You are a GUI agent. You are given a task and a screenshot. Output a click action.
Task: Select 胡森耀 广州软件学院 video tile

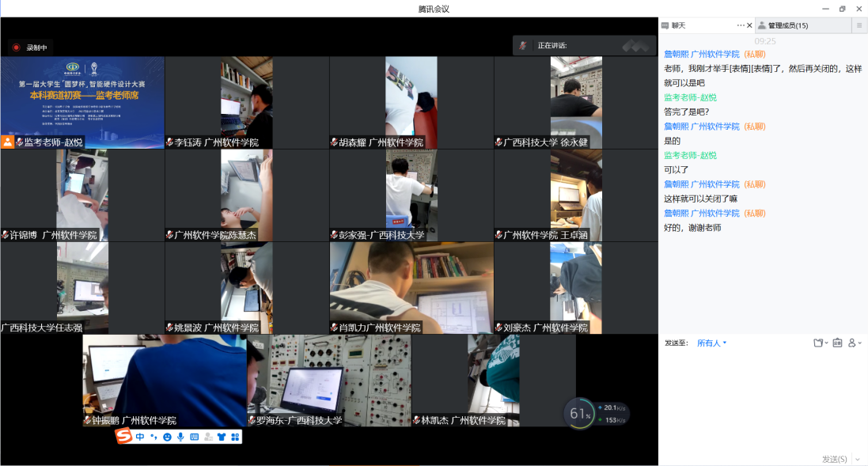[x=411, y=102]
